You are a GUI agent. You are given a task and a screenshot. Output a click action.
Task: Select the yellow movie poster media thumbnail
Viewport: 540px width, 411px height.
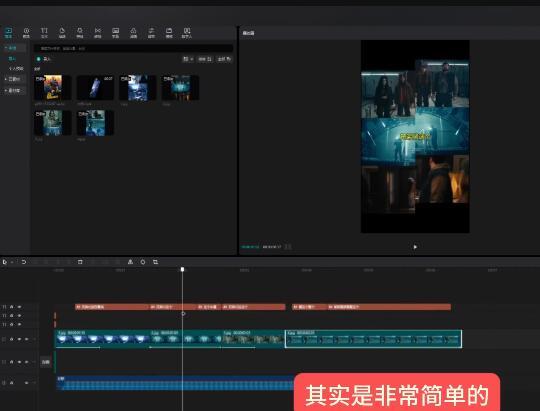pyautogui.click(x=53, y=88)
